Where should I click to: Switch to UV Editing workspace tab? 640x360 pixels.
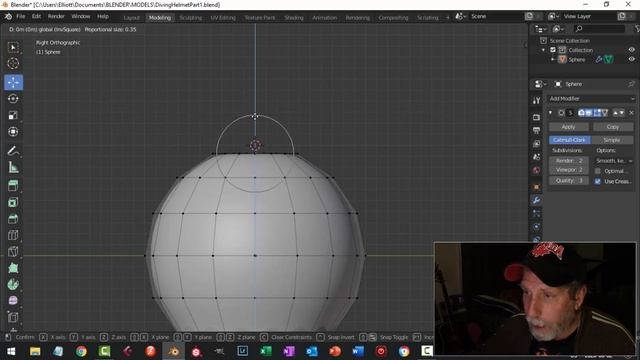pyautogui.click(x=223, y=18)
